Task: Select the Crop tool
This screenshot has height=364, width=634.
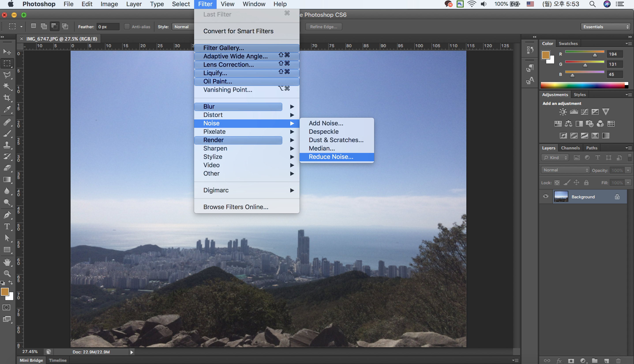Action: (7, 98)
